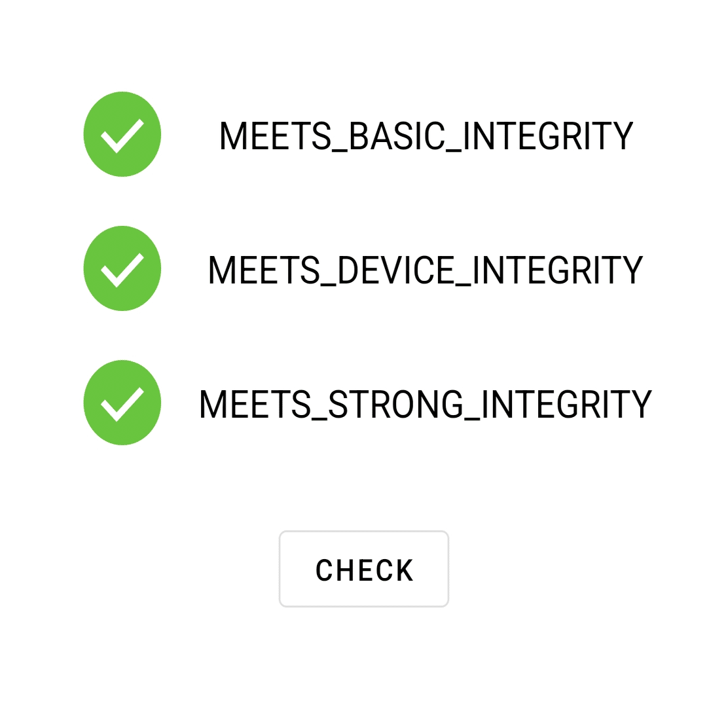Select the basic integrity verdict text
This screenshot has height=728, width=728.
tap(426, 136)
